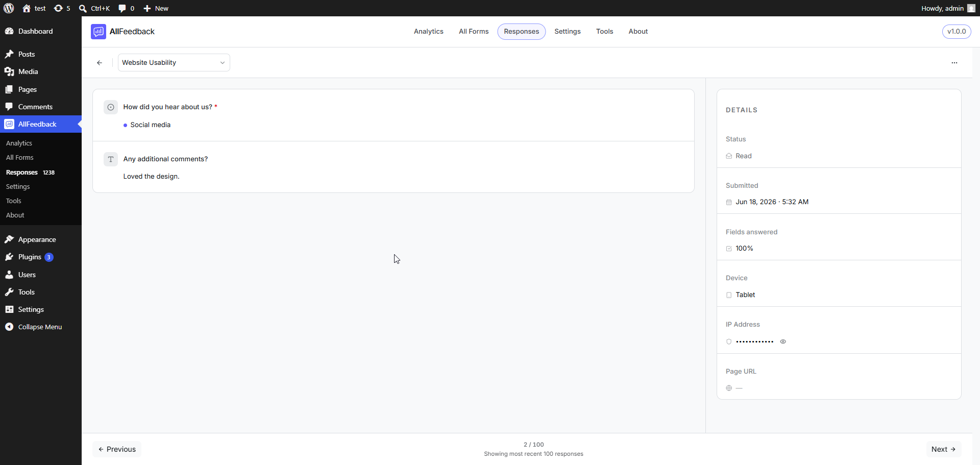
Task: Open the Ctrl+K search command
Action: point(94,8)
